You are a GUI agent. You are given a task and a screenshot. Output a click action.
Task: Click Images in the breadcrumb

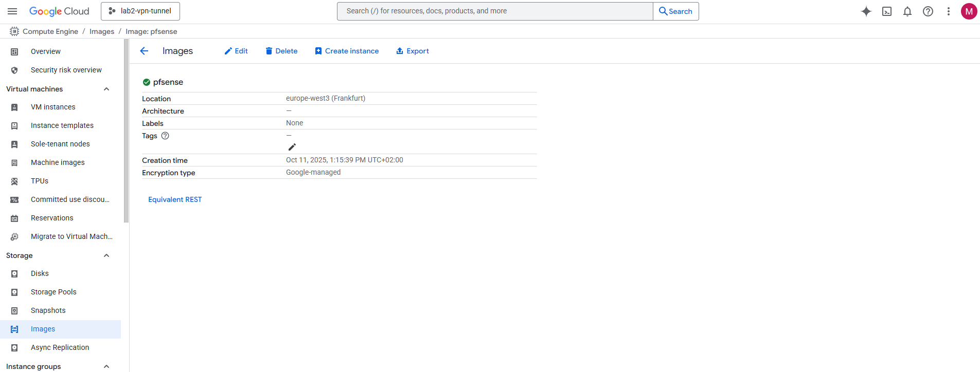pyautogui.click(x=102, y=31)
